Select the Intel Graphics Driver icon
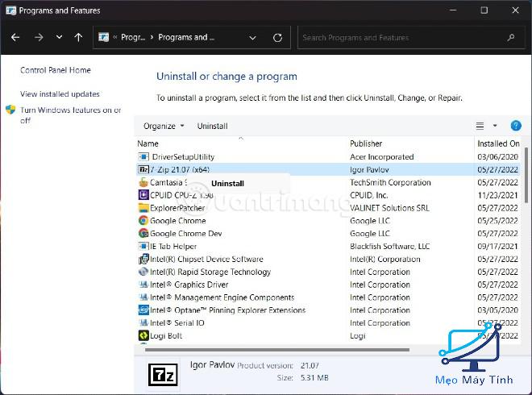The width and height of the screenshot is (532, 395). tap(143, 285)
